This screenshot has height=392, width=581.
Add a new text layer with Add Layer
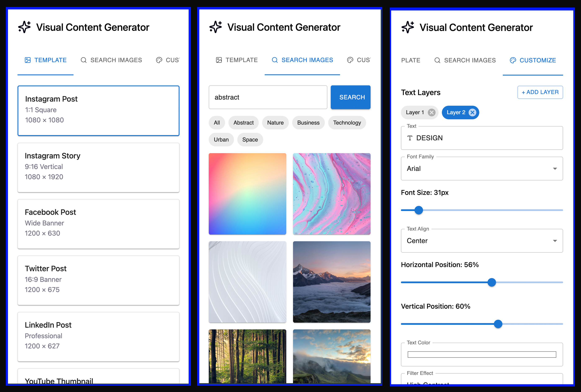540,92
